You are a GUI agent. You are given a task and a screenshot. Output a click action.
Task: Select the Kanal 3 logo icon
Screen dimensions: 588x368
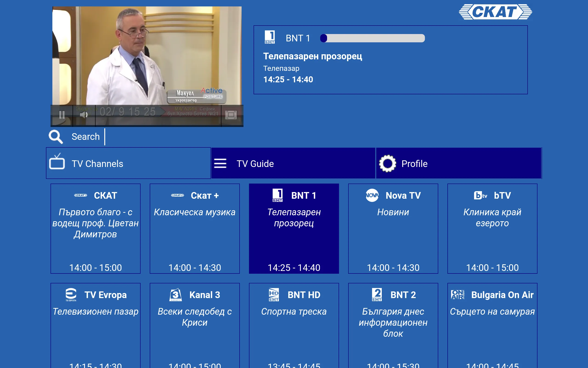pos(176,295)
